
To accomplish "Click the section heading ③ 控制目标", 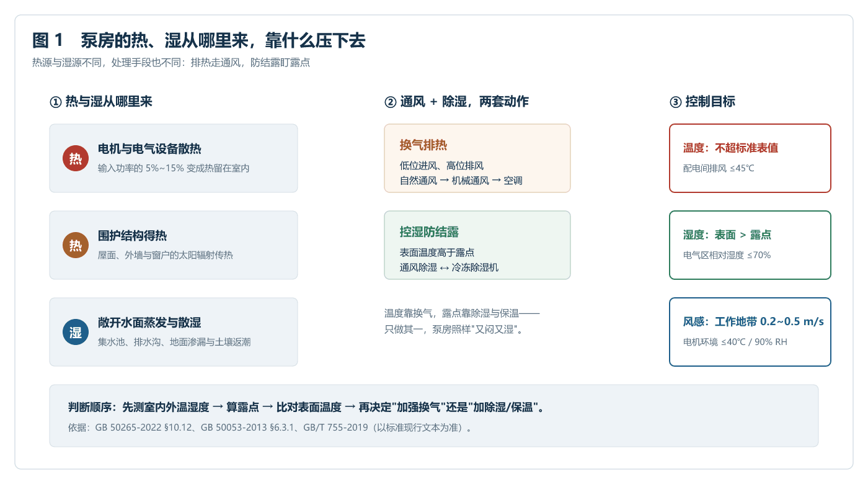I will [x=702, y=102].
